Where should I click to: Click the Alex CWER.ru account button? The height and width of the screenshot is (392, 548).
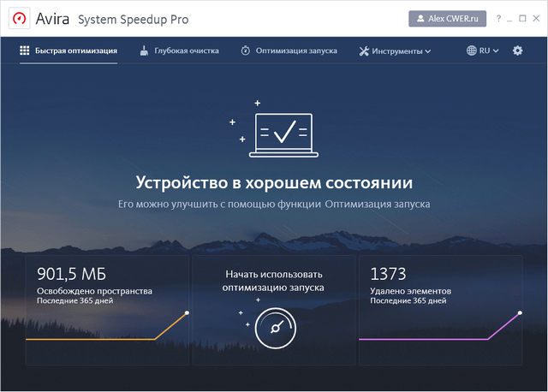click(x=447, y=19)
